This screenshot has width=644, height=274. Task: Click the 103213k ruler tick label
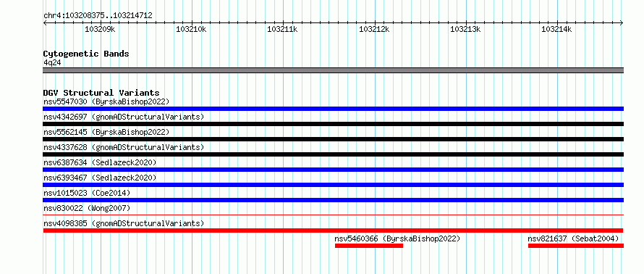pyautogui.click(x=465, y=30)
